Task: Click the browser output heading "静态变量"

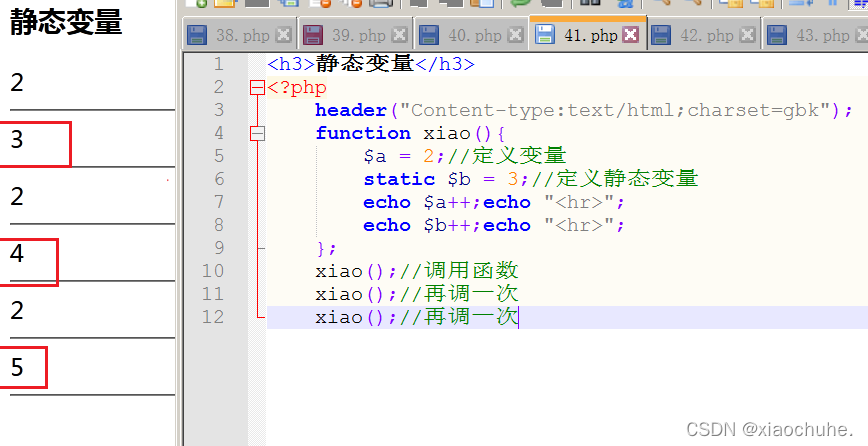Action: [66, 22]
